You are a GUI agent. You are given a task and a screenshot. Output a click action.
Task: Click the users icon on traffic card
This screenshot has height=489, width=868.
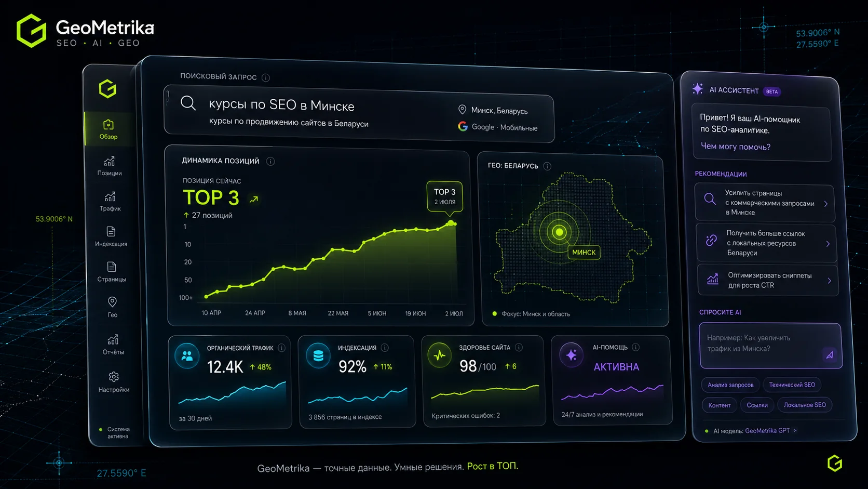pyautogui.click(x=187, y=356)
